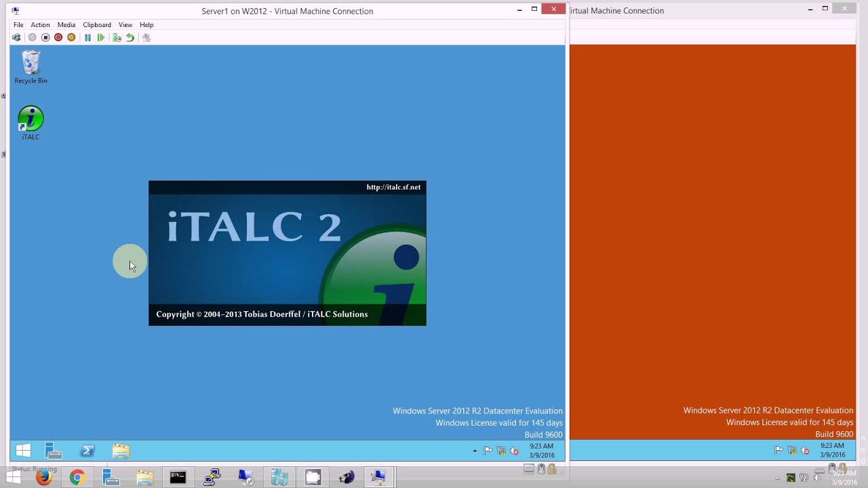This screenshot has width=868, height=488.
Task: Click the iTALC 2 splash screen
Action: [x=288, y=253]
